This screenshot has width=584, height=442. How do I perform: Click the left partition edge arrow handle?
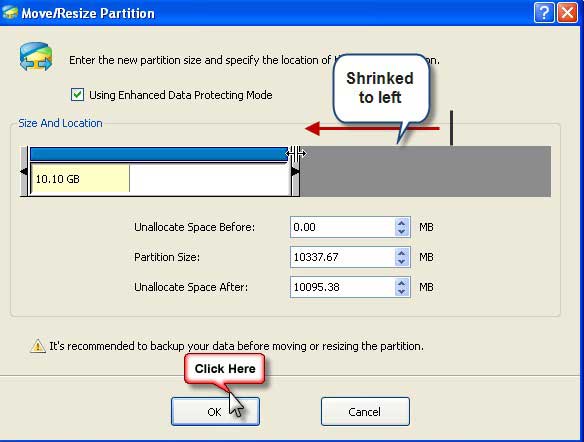coord(24,171)
